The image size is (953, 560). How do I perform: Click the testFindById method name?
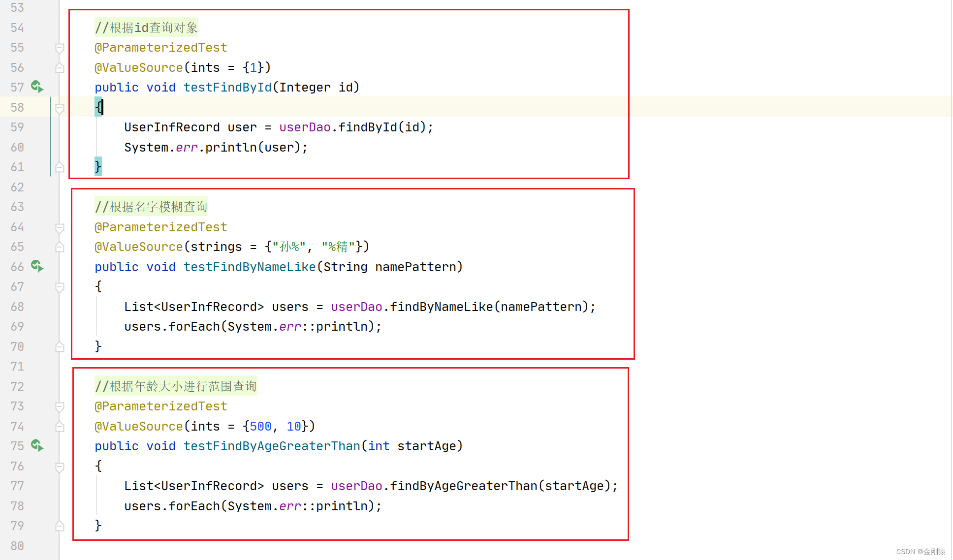227,88
